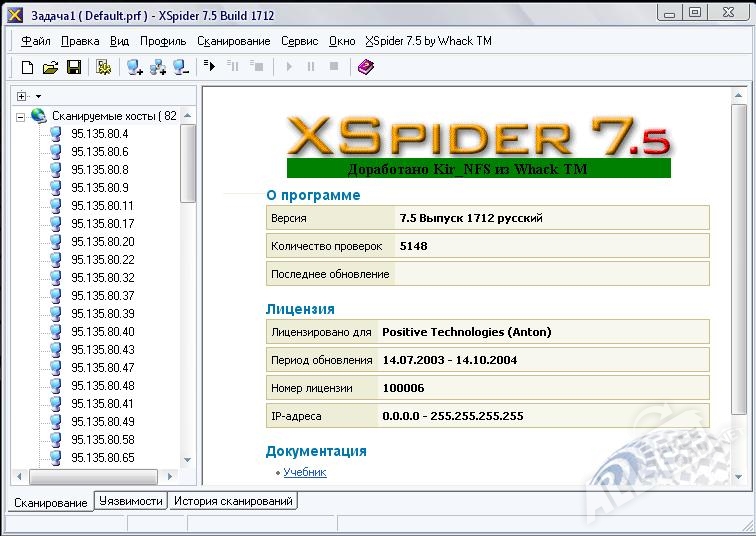The width and height of the screenshot is (756, 536).
Task: Open the help book icon
Action: coord(366,67)
